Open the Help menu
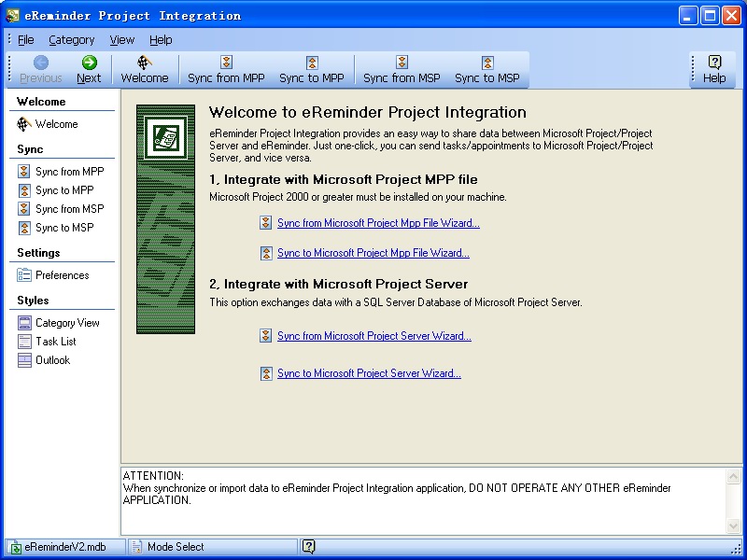Image resolution: width=747 pixels, height=560 pixels. [161, 40]
